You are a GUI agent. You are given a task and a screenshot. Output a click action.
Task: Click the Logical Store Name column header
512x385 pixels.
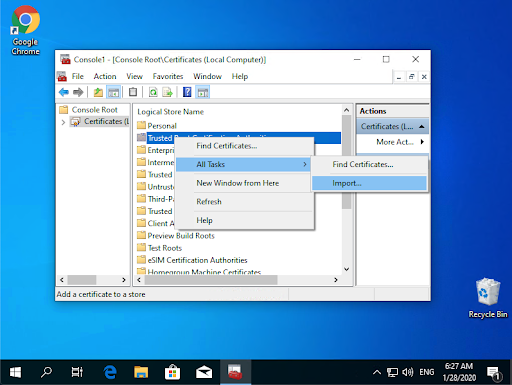point(171,112)
